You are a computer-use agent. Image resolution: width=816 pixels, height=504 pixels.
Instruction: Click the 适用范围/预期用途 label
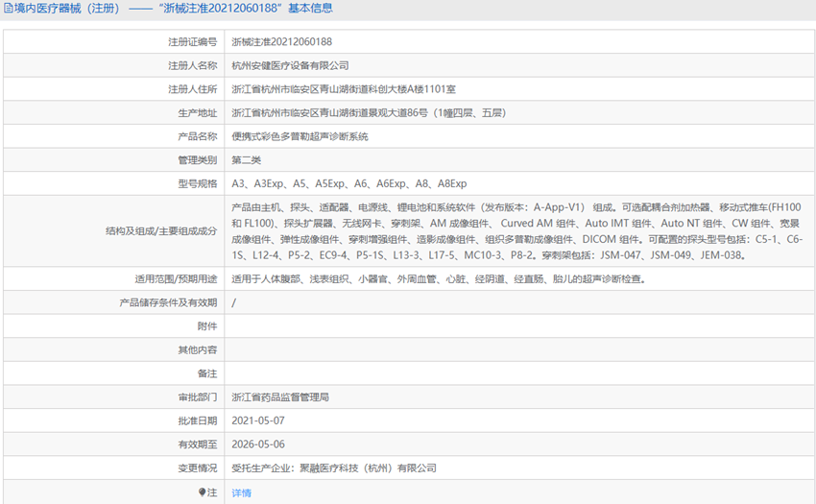pyautogui.click(x=176, y=279)
